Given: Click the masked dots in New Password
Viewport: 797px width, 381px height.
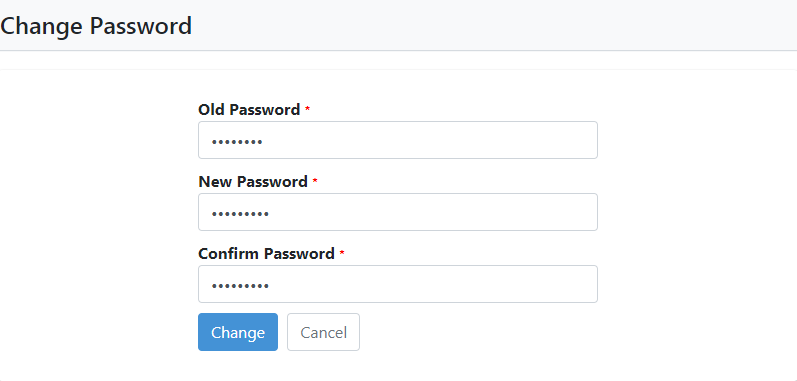Looking at the screenshot, I should tap(240, 214).
